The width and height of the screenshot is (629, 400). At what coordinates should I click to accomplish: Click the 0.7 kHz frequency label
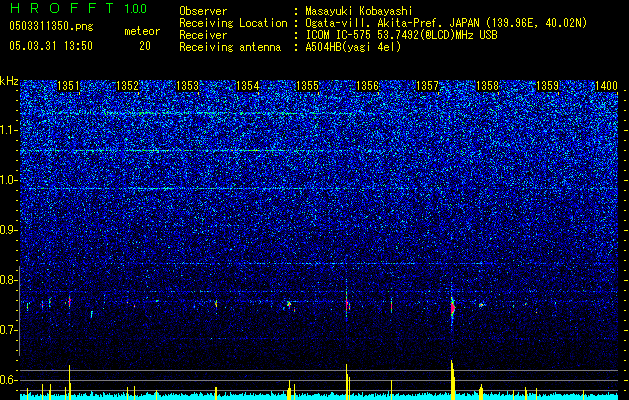coord(9,330)
